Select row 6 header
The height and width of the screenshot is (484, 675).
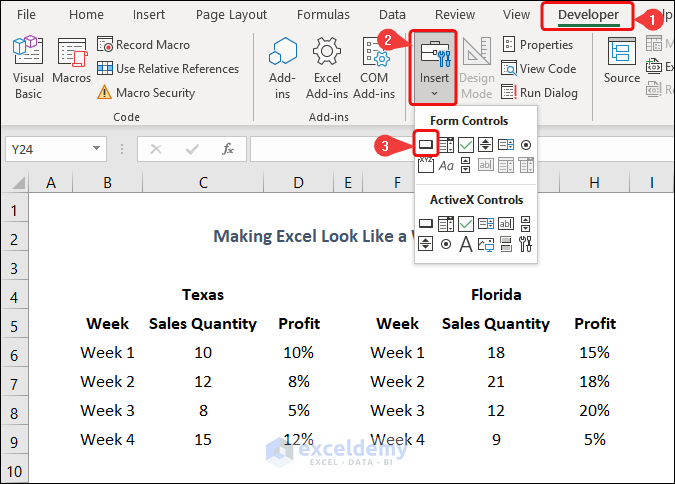click(14, 355)
